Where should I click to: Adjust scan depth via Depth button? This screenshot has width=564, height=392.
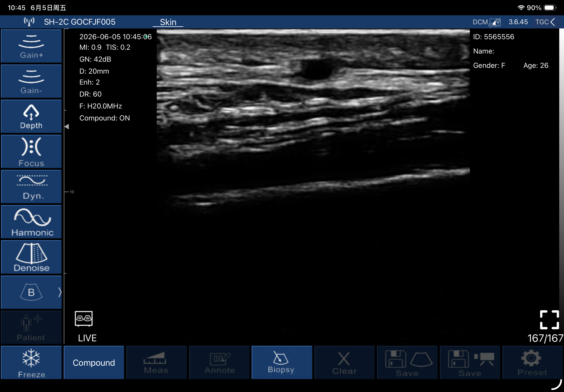pyautogui.click(x=31, y=116)
